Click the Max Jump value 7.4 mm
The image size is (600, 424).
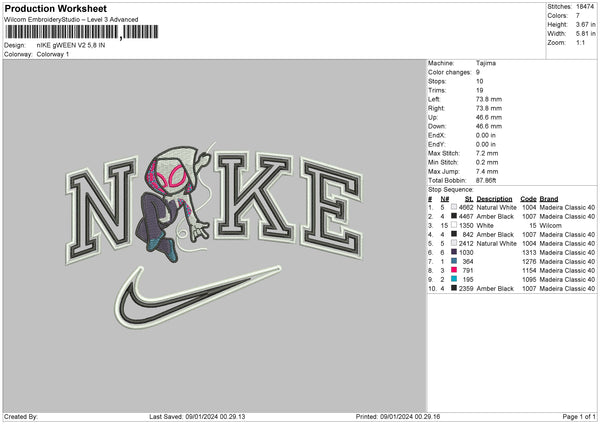tap(487, 171)
